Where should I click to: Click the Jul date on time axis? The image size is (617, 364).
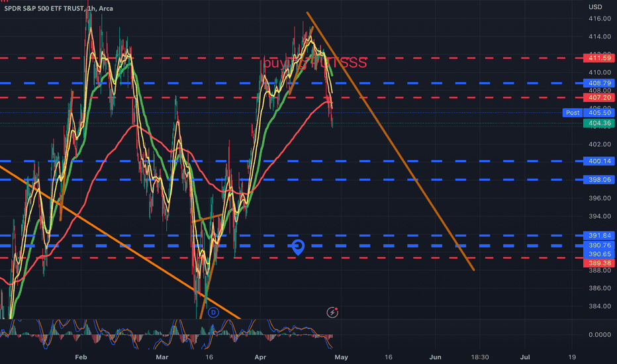point(524,357)
